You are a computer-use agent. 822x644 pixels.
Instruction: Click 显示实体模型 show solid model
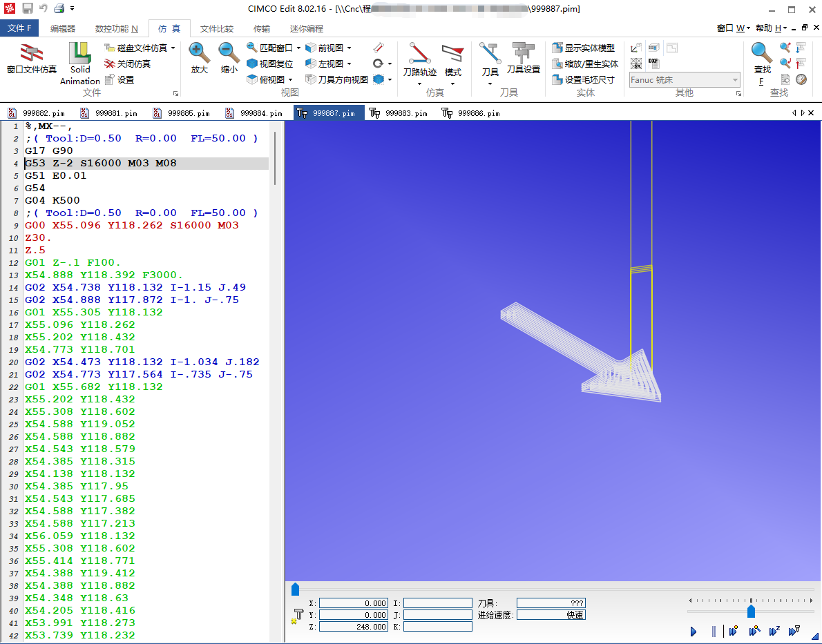(x=584, y=48)
